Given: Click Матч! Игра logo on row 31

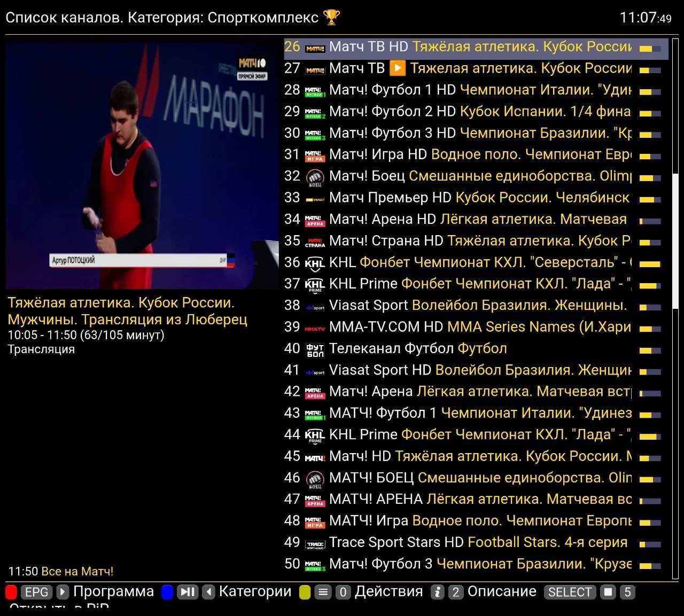Looking at the screenshot, I should pyautogui.click(x=315, y=156).
